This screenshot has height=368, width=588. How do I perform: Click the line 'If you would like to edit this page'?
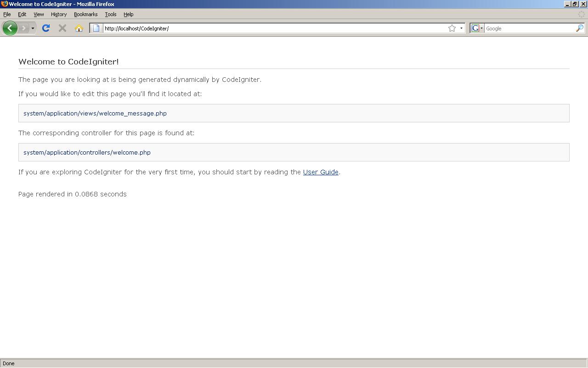tap(110, 94)
